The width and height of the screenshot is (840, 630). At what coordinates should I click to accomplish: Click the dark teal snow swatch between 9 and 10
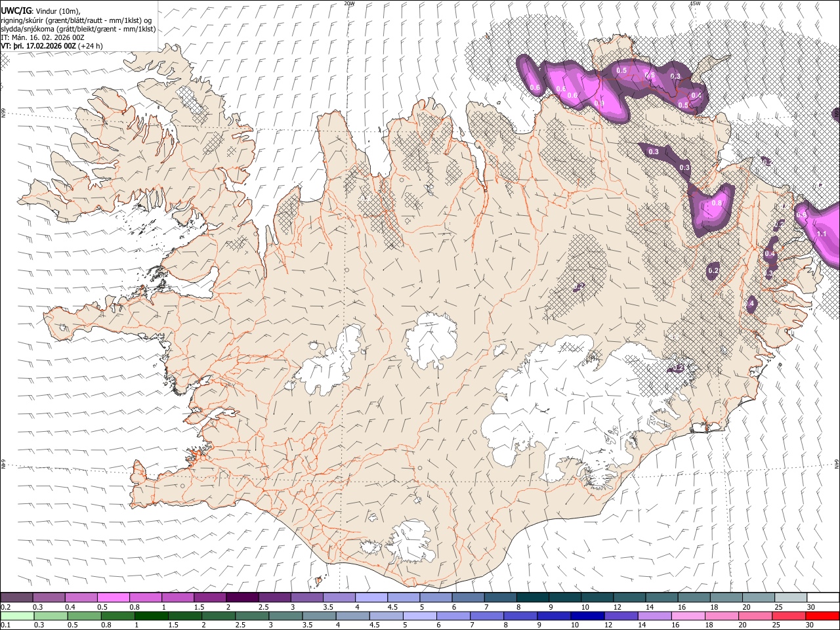click(x=565, y=597)
